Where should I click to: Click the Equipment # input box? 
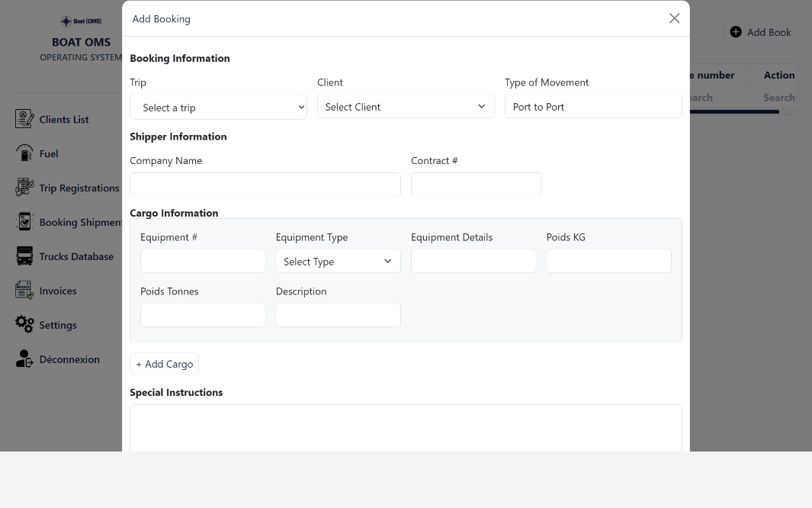click(203, 261)
